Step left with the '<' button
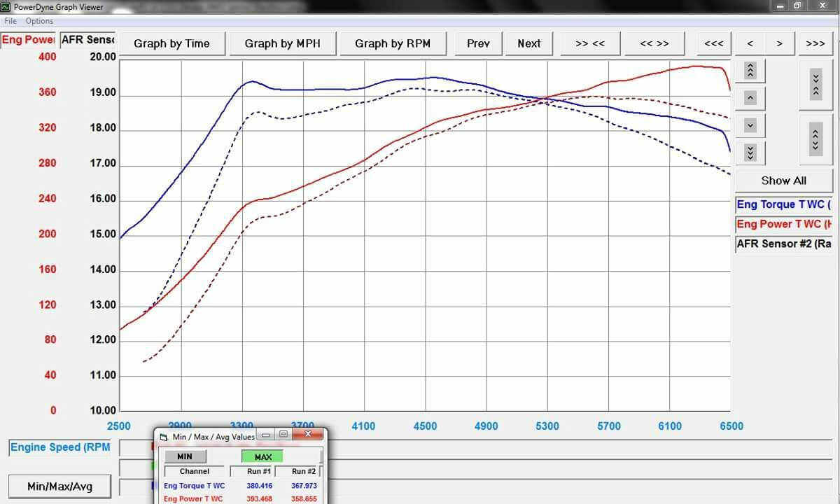This screenshot has width=840, height=504. [750, 43]
